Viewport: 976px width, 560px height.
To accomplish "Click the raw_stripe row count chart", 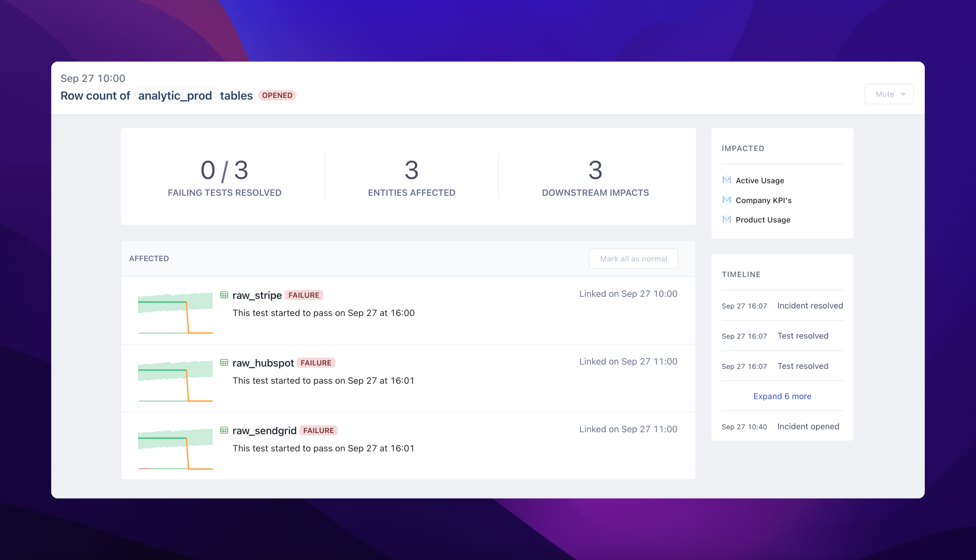I will [175, 313].
